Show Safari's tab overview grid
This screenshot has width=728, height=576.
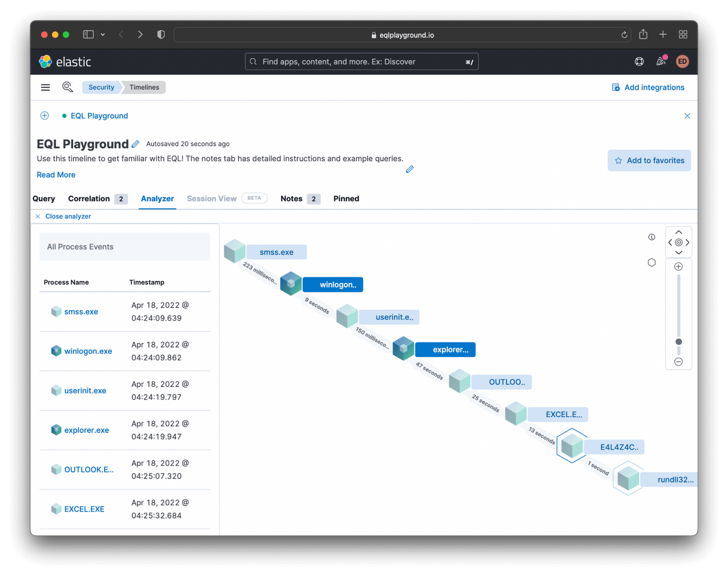683,34
